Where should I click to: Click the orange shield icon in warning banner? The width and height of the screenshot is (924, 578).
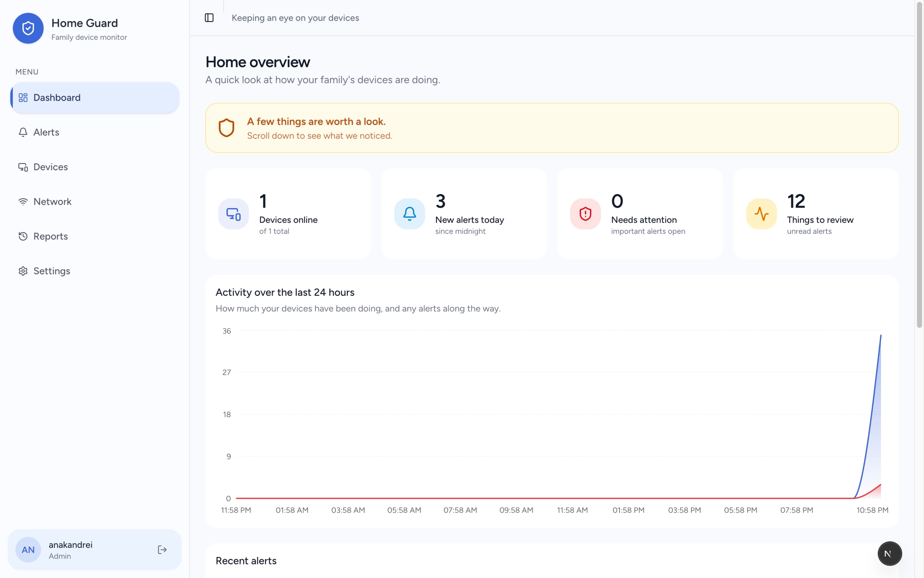coord(226,128)
